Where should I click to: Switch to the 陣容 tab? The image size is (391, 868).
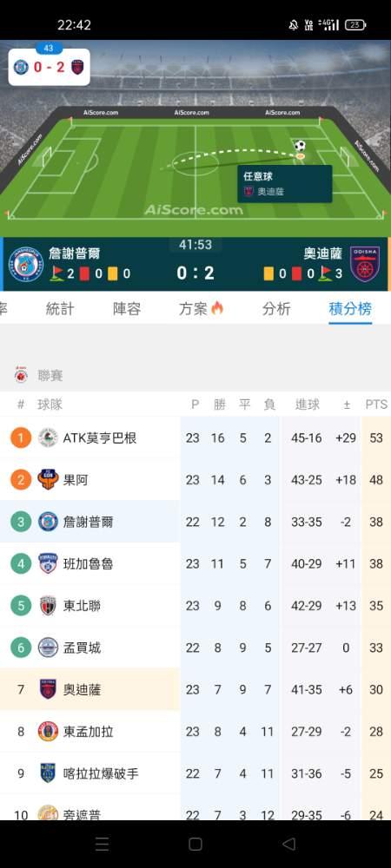coord(127,309)
